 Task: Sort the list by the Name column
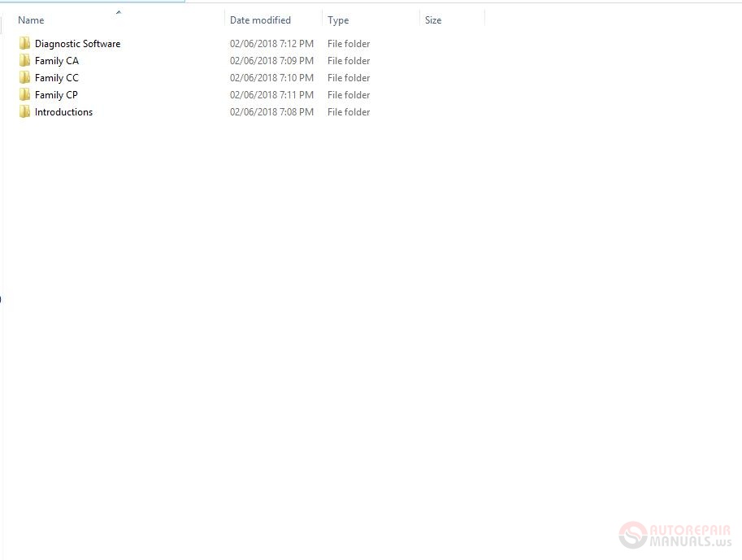31,20
